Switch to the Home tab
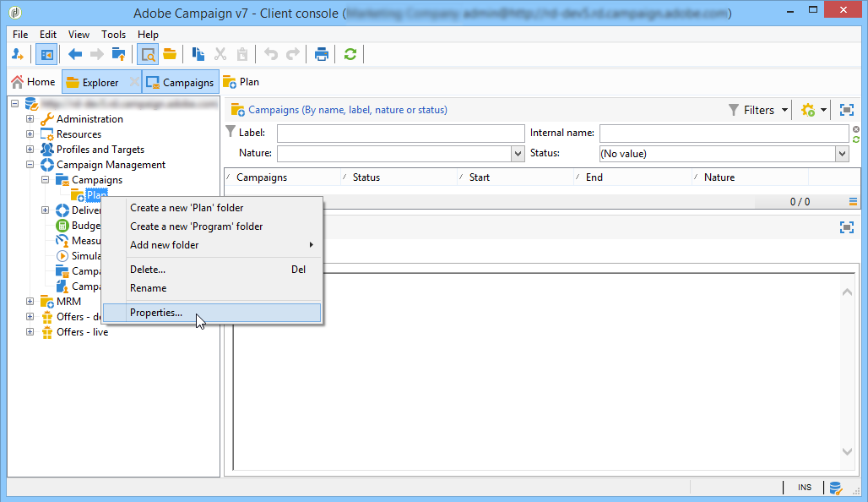The width and height of the screenshot is (868, 502). [33, 82]
